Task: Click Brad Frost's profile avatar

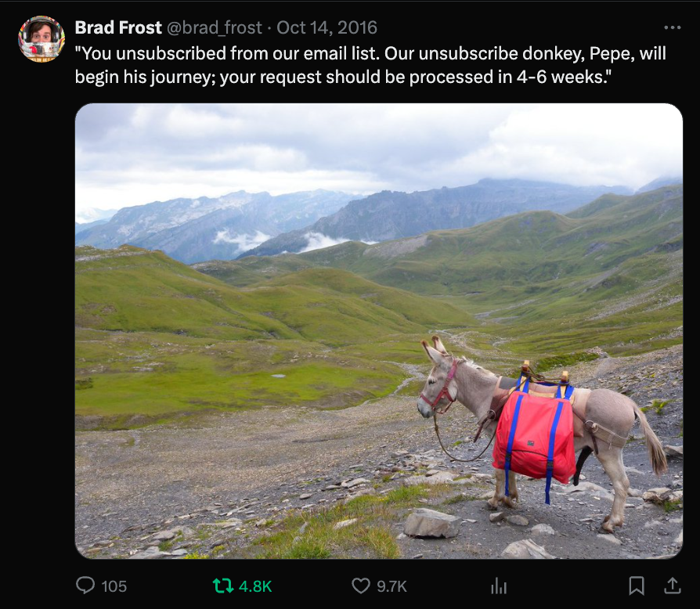Action: [41, 38]
